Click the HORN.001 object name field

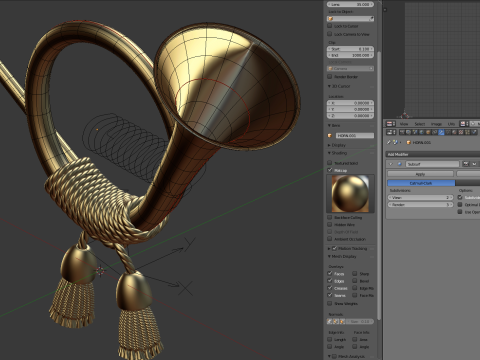coord(355,135)
